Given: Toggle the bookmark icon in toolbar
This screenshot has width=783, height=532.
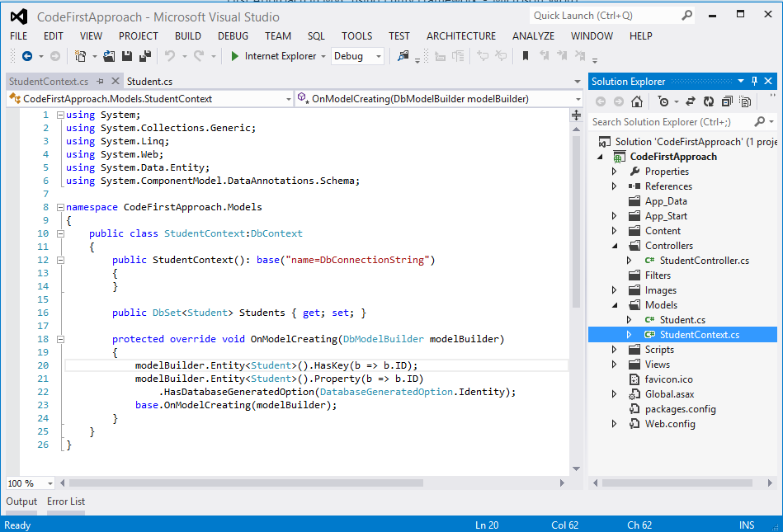Looking at the screenshot, I should (x=525, y=56).
